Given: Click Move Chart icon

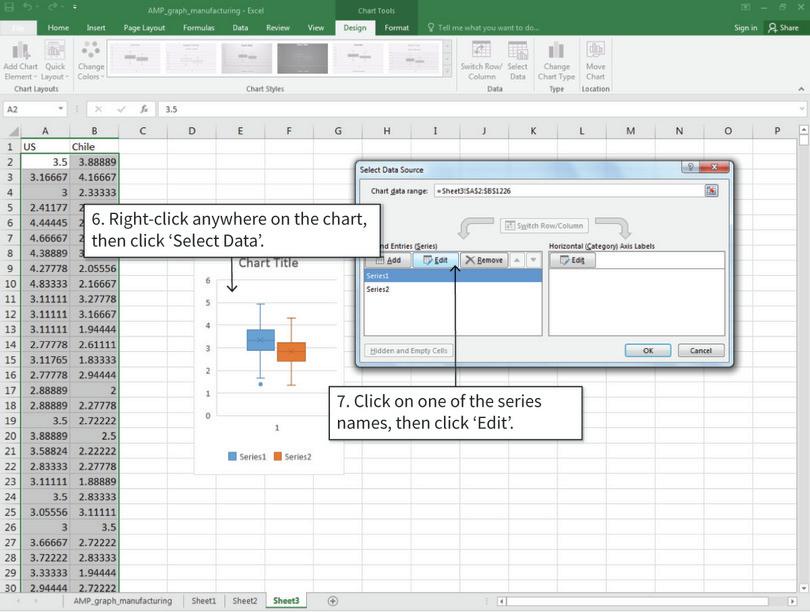Looking at the screenshot, I should 595,61.
